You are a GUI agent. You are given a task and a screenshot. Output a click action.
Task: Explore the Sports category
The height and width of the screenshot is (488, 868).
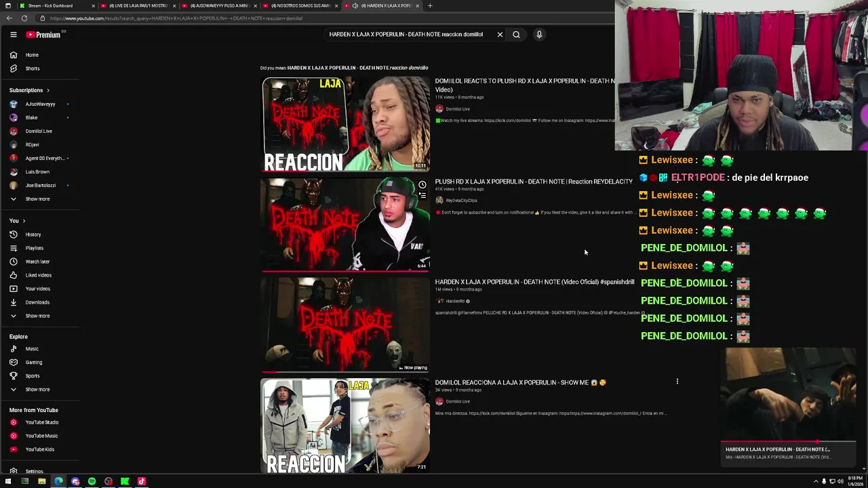(x=33, y=376)
